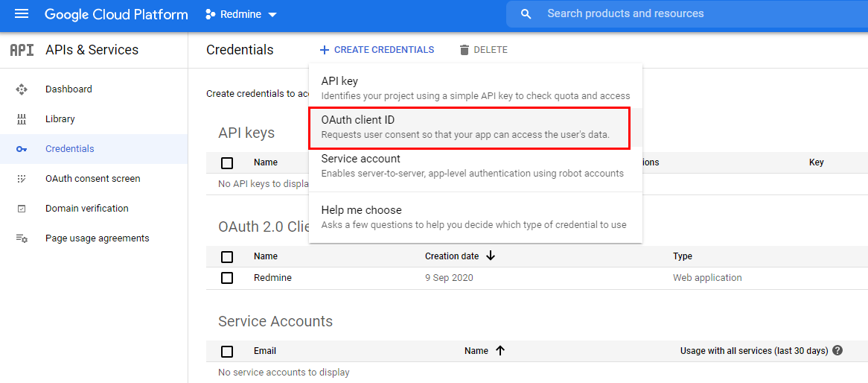Click the Web application type cell
Viewport: 868px width, 383px height.
coord(707,278)
